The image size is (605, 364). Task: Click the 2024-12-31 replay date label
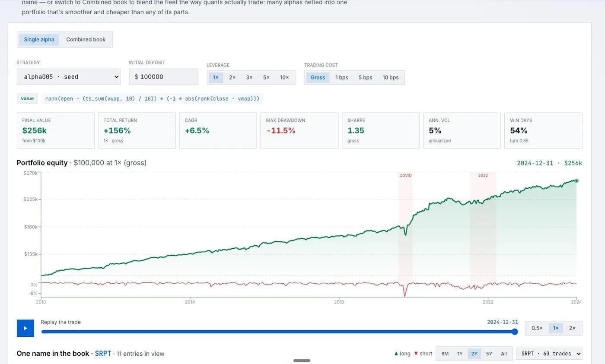502,322
